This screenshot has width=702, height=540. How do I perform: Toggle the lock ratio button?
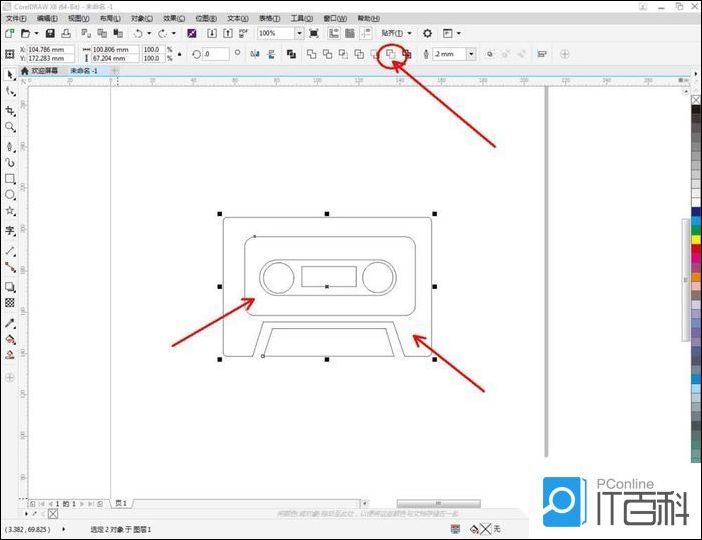point(179,54)
